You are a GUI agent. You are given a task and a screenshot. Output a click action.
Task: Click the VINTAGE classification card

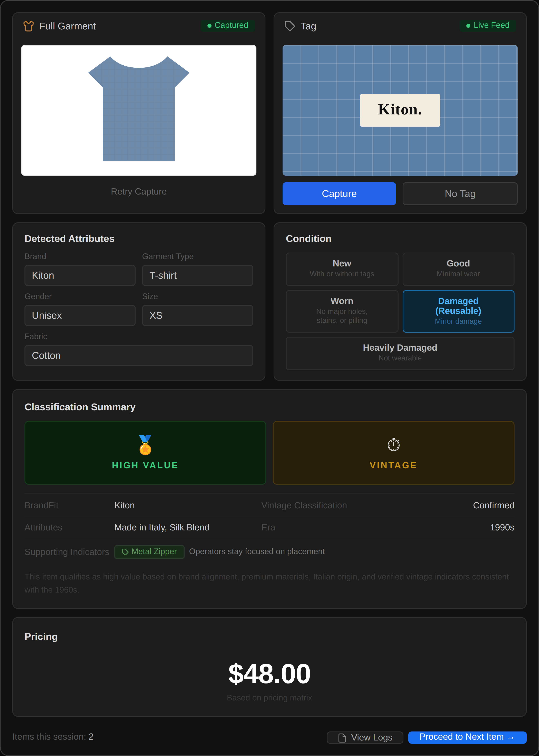(394, 453)
